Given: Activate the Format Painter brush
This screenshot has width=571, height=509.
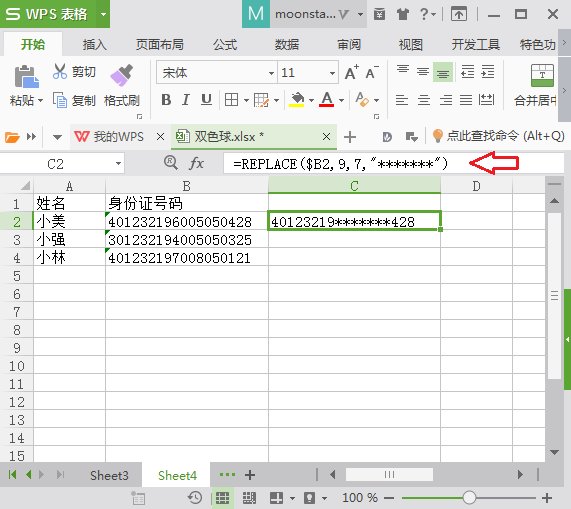Looking at the screenshot, I should point(122,75).
